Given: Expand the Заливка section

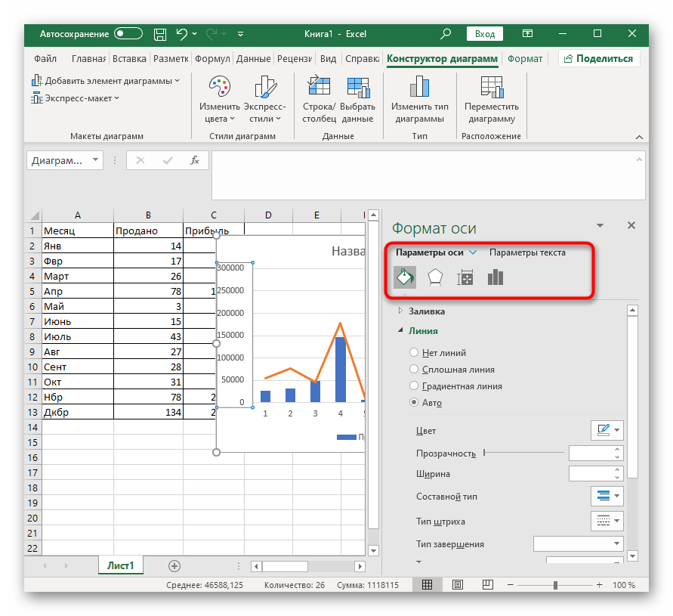Looking at the screenshot, I should coord(427,311).
